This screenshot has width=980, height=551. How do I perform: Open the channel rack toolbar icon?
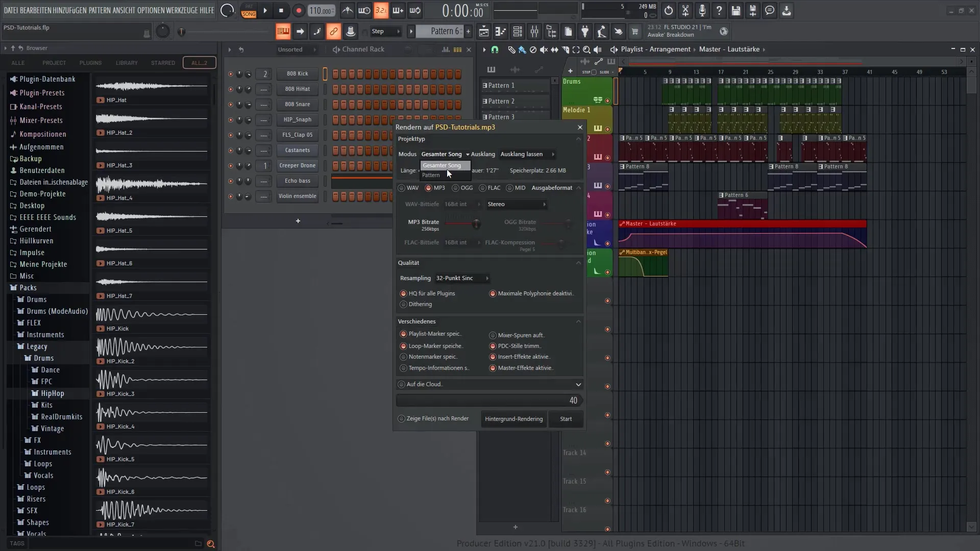pos(518,32)
